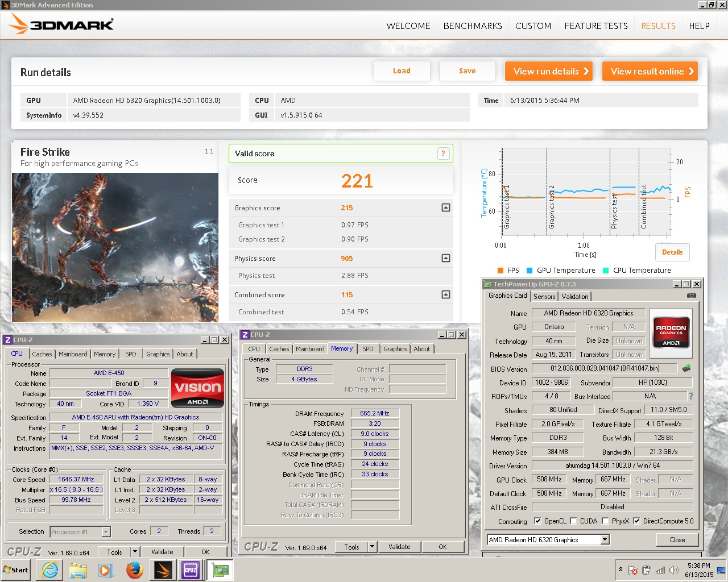728x582 pixels.
Task: Click the 3DMark logo in the header
Action: pyautogui.click(x=61, y=24)
